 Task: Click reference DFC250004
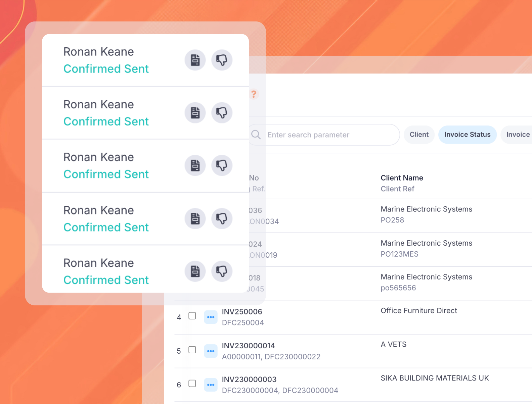click(243, 323)
